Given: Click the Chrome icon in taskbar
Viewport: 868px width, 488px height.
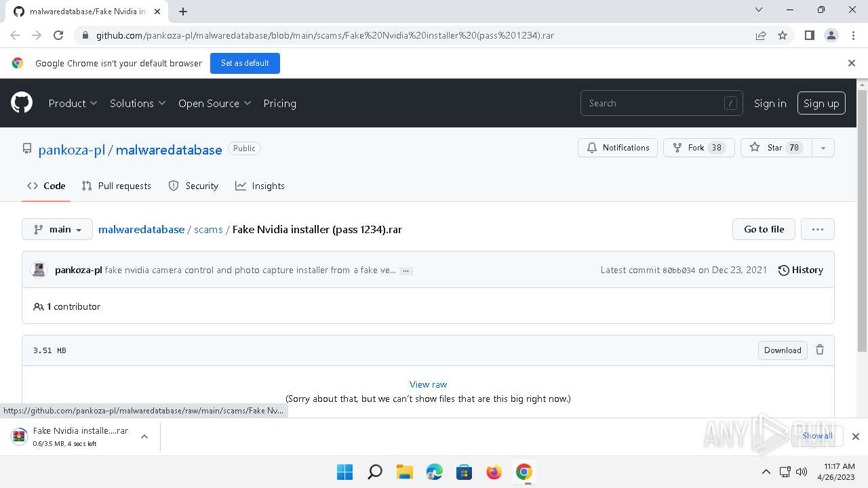Looking at the screenshot, I should [524, 472].
